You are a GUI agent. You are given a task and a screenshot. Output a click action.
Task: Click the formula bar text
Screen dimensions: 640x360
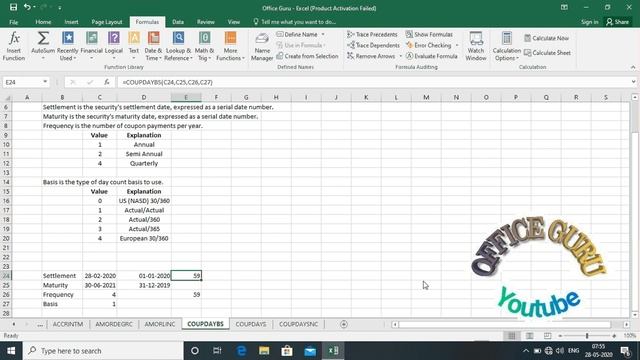coord(167,82)
